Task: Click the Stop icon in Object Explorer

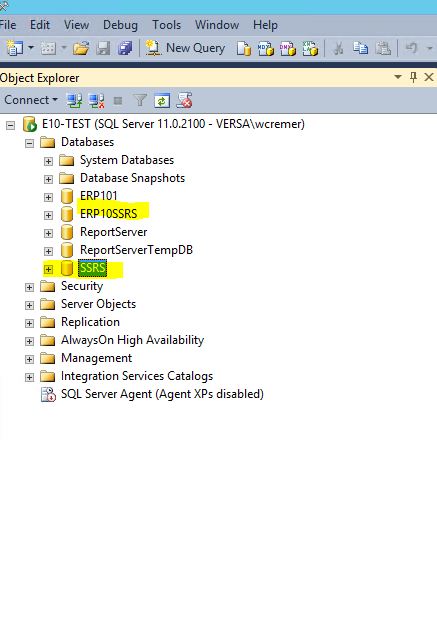Action: click(118, 100)
